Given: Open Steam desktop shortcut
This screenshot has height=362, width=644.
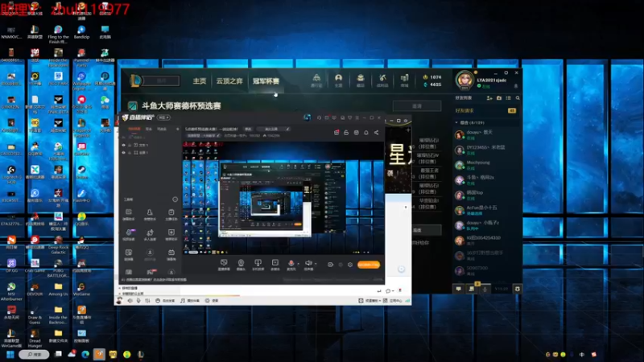Looking at the screenshot, I should pos(81,172).
